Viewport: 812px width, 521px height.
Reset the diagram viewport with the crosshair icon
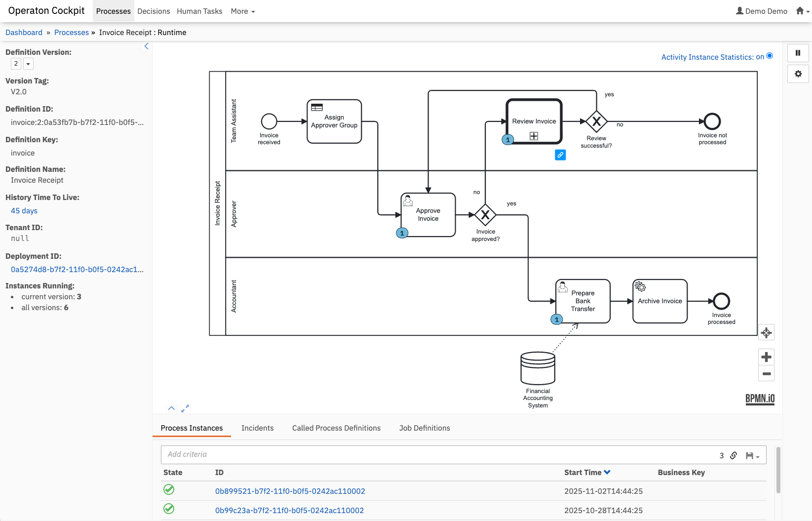pos(766,332)
